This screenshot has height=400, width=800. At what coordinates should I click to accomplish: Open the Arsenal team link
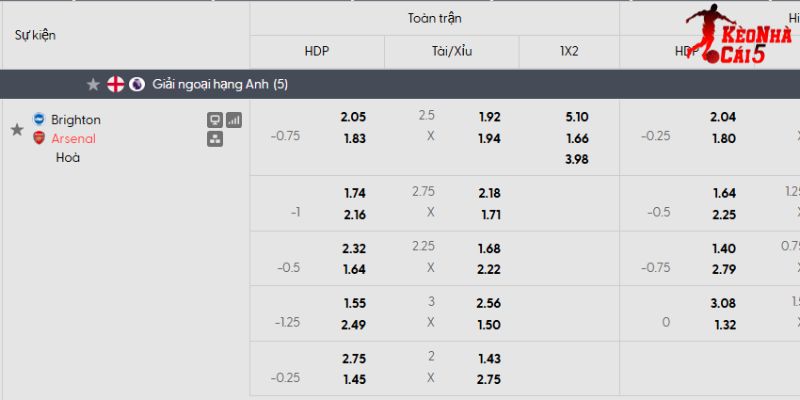[x=73, y=138]
